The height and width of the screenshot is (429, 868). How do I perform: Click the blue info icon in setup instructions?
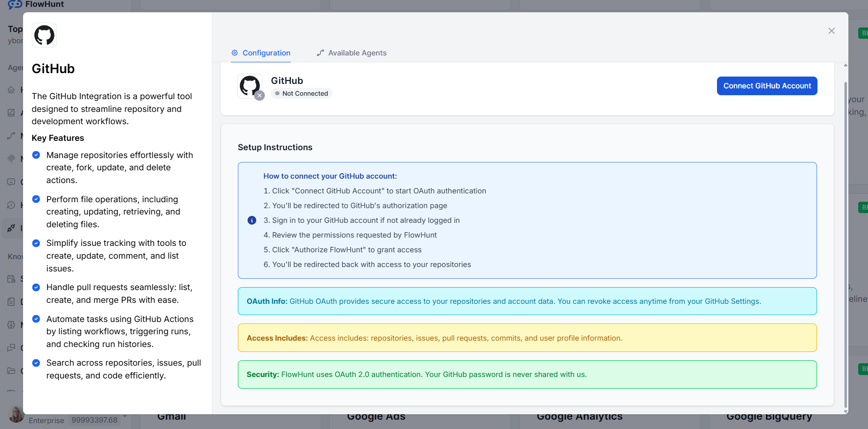pyautogui.click(x=252, y=220)
